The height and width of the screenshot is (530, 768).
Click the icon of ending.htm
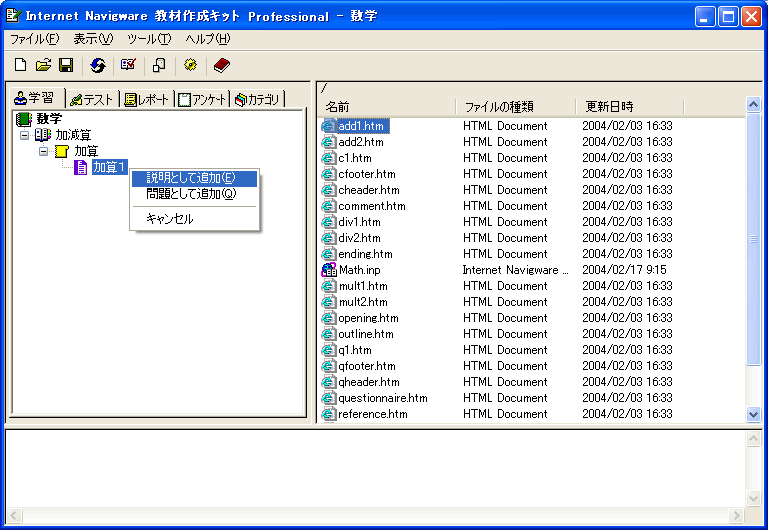tap(328, 254)
